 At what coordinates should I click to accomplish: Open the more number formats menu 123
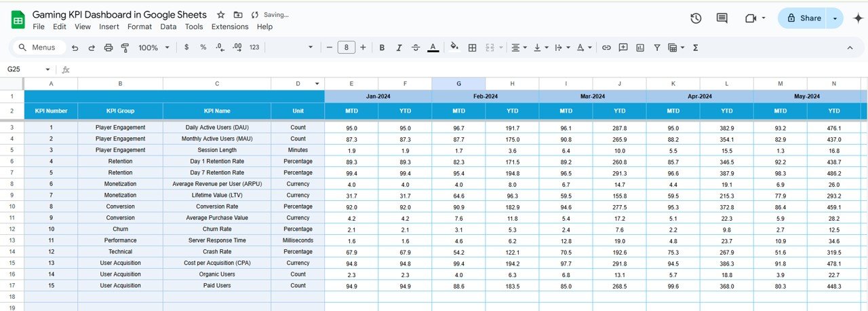coord(254,48)
